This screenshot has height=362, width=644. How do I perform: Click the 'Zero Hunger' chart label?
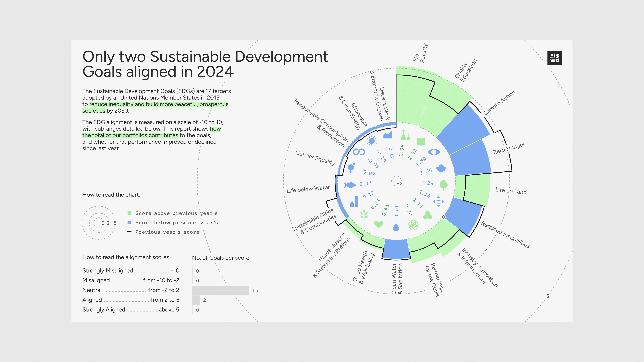pos(508,148)
